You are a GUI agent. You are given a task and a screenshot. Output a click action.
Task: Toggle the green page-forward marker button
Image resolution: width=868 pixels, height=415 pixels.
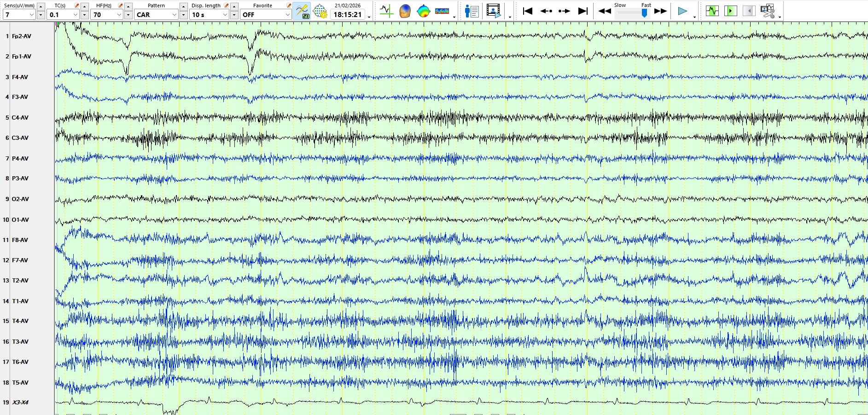pos(730,11)
